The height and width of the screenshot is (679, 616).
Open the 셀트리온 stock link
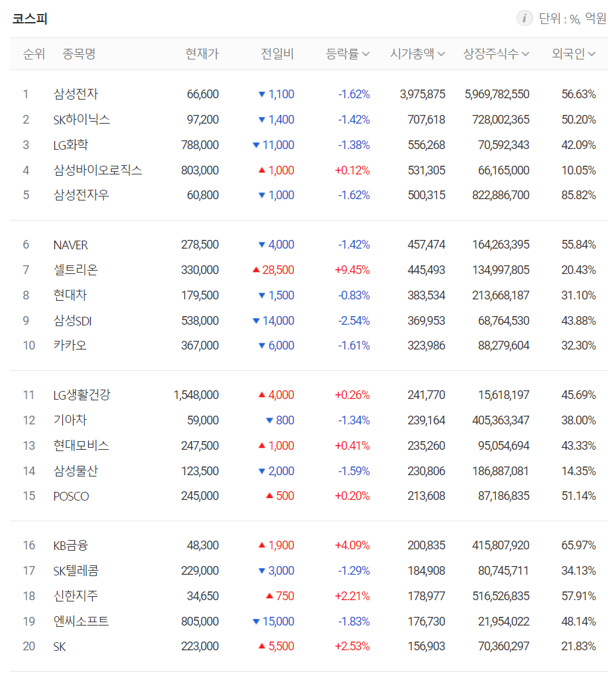pyautogui.click(x=75, y=270)
